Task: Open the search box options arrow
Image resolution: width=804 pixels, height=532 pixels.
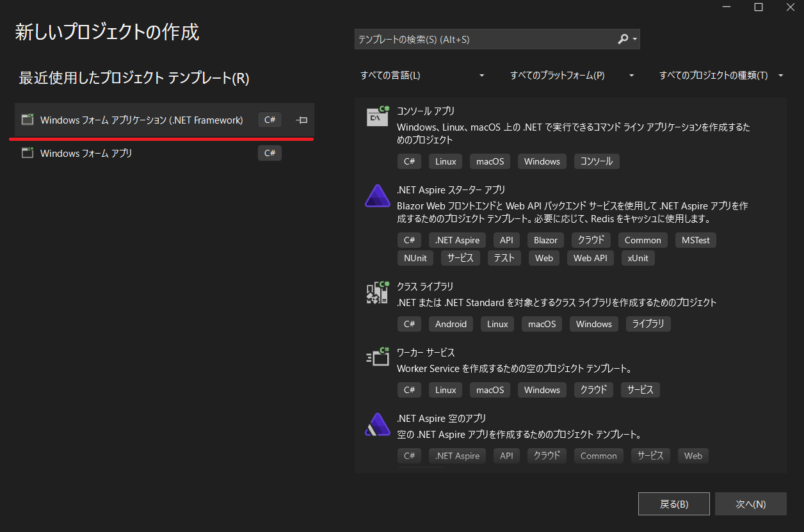Action: 634,39
